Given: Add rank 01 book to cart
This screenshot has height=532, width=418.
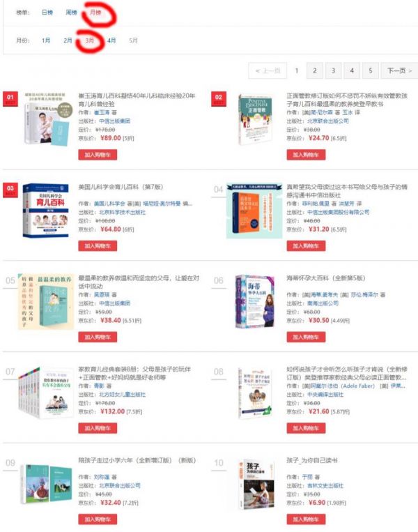Looking at the screenshot, I should 98,155.
